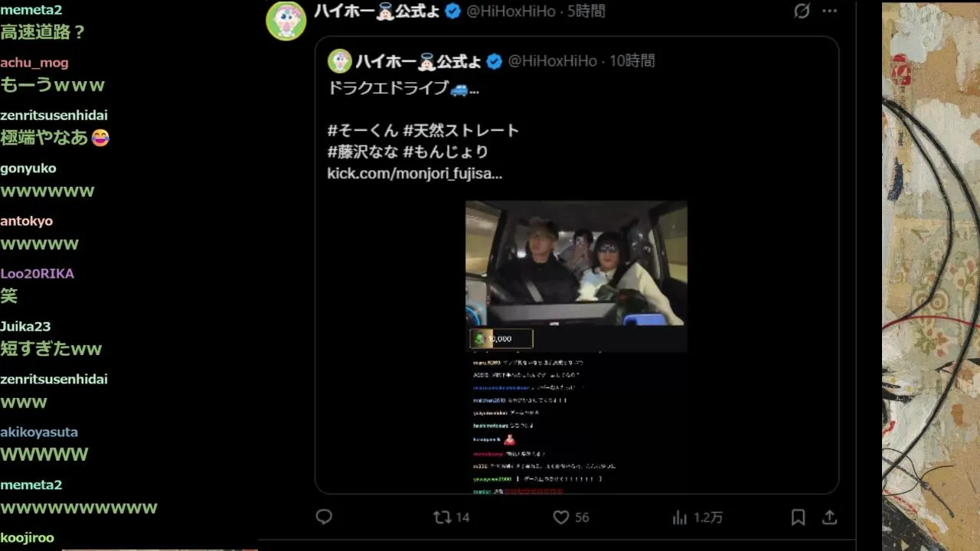This screenshot has height=551, width=980.
Task: Open the share icon for this tweet
Action: [x=829, y=517]
